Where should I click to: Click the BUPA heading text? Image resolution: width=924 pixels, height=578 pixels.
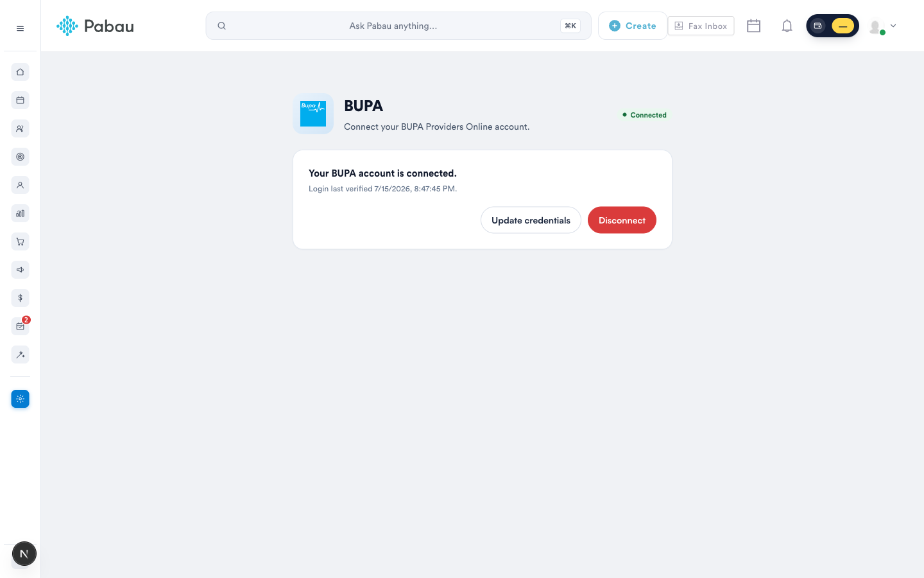click(363, 106)
